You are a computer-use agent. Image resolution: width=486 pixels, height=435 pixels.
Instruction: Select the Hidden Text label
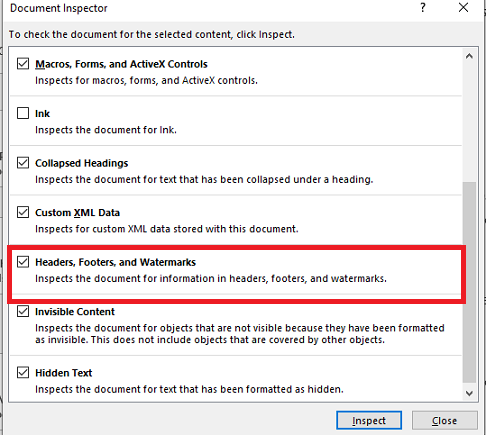pyautogui.click(x=64, y=373)
